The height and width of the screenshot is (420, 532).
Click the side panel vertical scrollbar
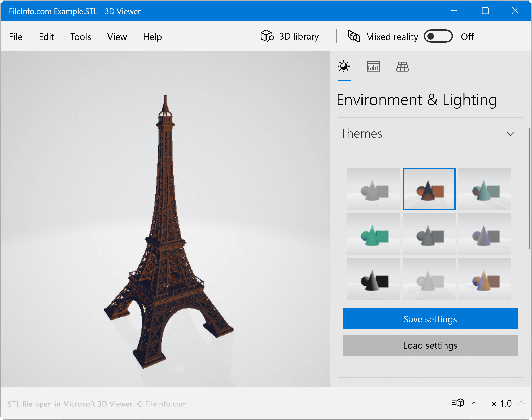click(529, 188)
